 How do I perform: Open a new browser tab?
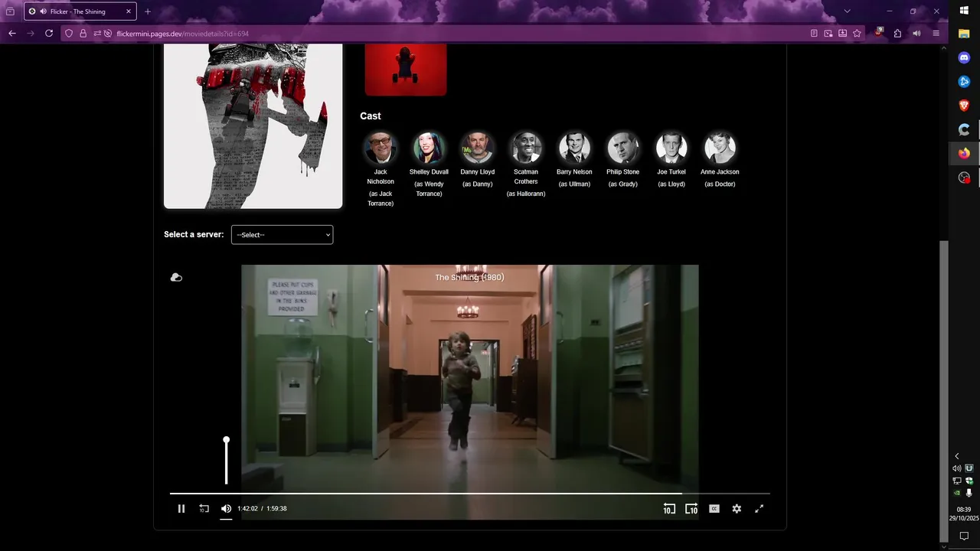148,11
